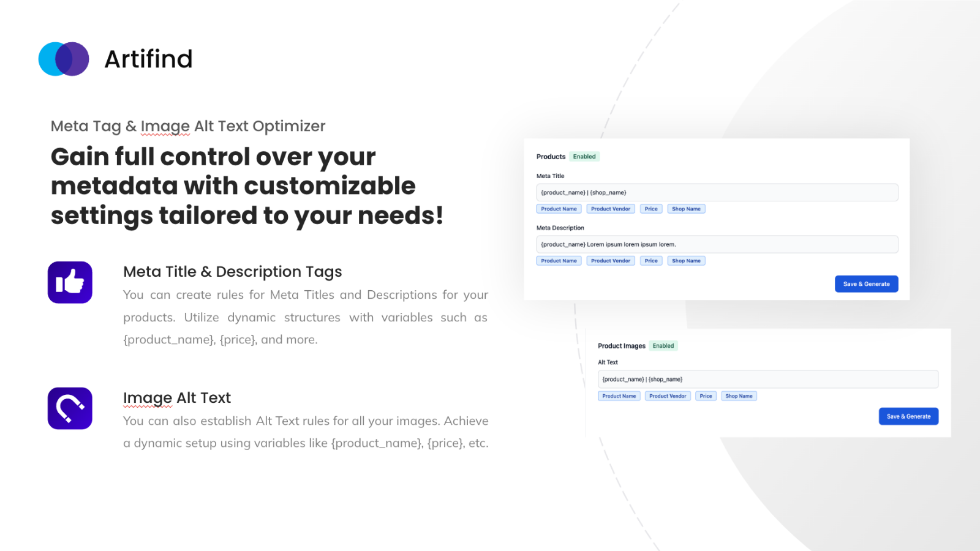Click the Artifind overlapping-circles logo
Screen dimensions: 980x551
pos(64,59)
